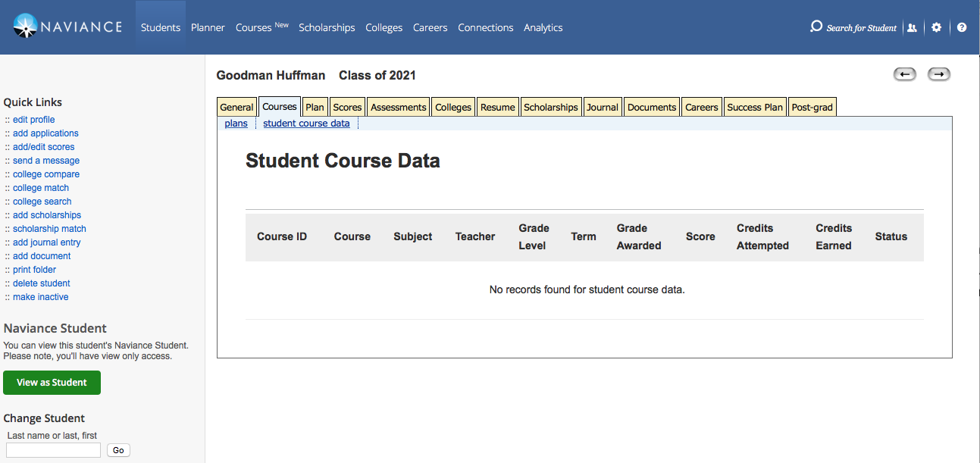
Task: Select the Success Plan tab
Action: click(755, 108)
